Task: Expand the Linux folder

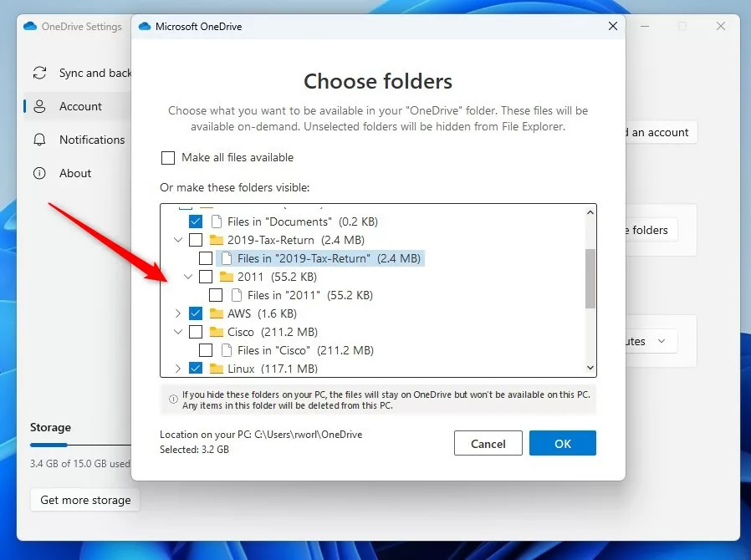Action: point(178,369)
